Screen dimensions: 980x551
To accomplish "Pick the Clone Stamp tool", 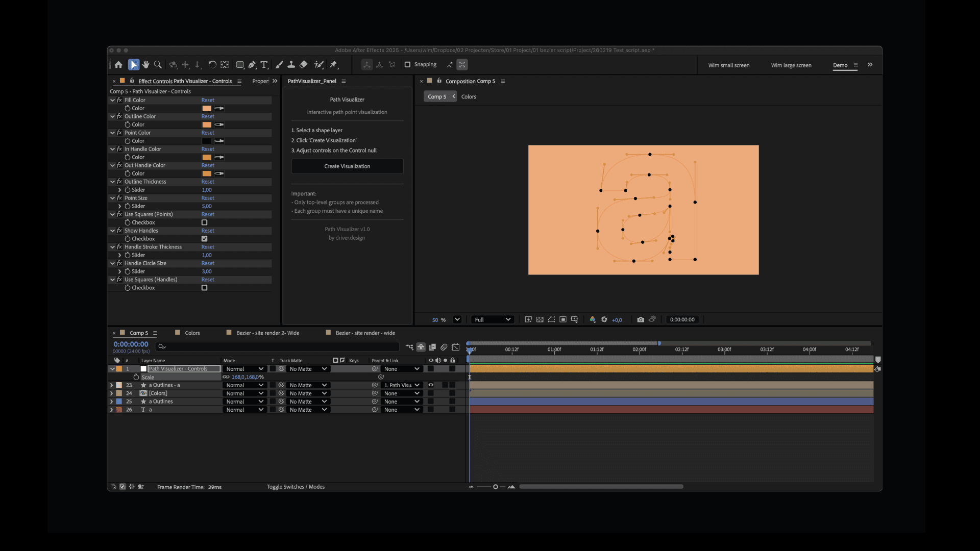I will 291,65.
